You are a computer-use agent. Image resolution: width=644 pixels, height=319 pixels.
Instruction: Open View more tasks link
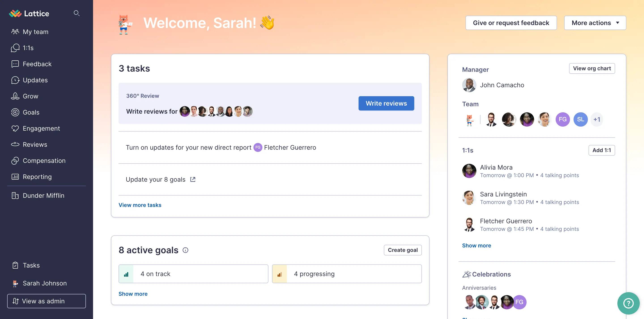pyautogui.click(x=140, y=205)
